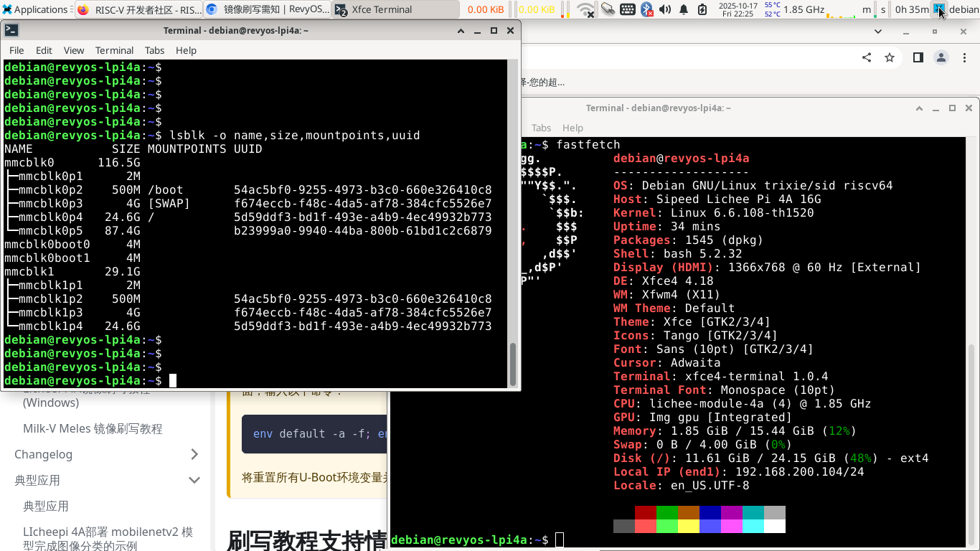Click the browser share icon
Viewport: 980px width, 551px height.
(x=867, y=57)
